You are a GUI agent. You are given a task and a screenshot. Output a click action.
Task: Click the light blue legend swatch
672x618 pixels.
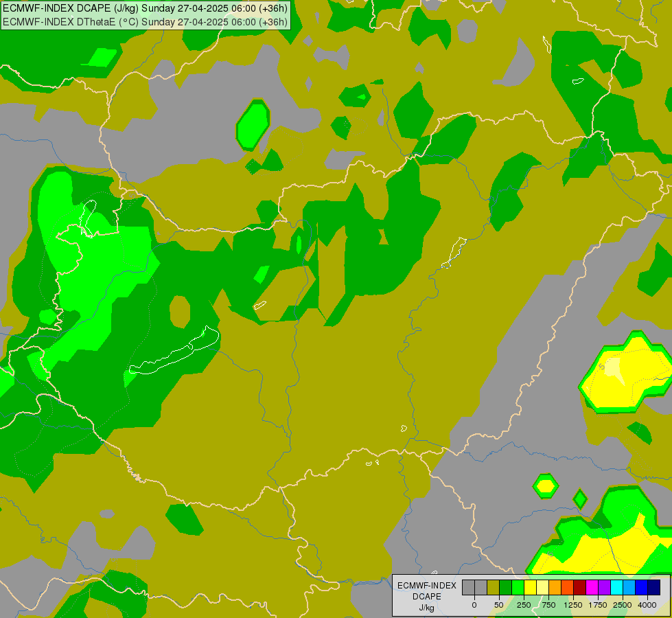629,588
